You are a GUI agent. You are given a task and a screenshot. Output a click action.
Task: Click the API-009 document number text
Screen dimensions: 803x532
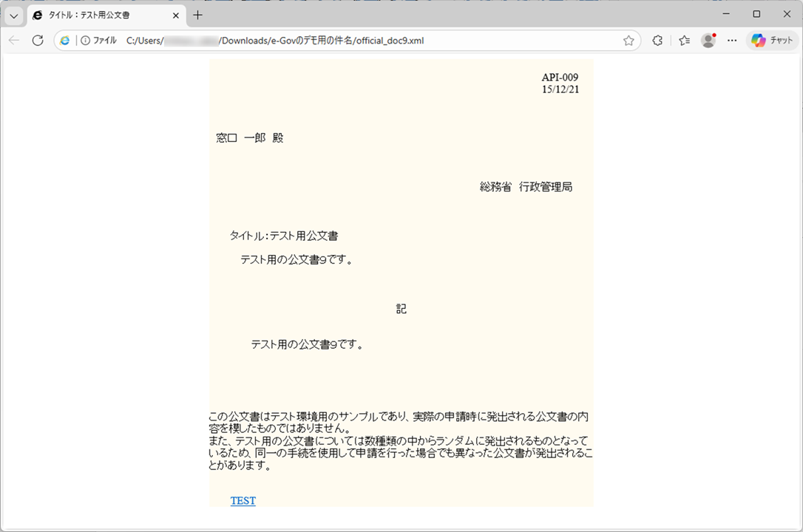(x=560, y=78)
